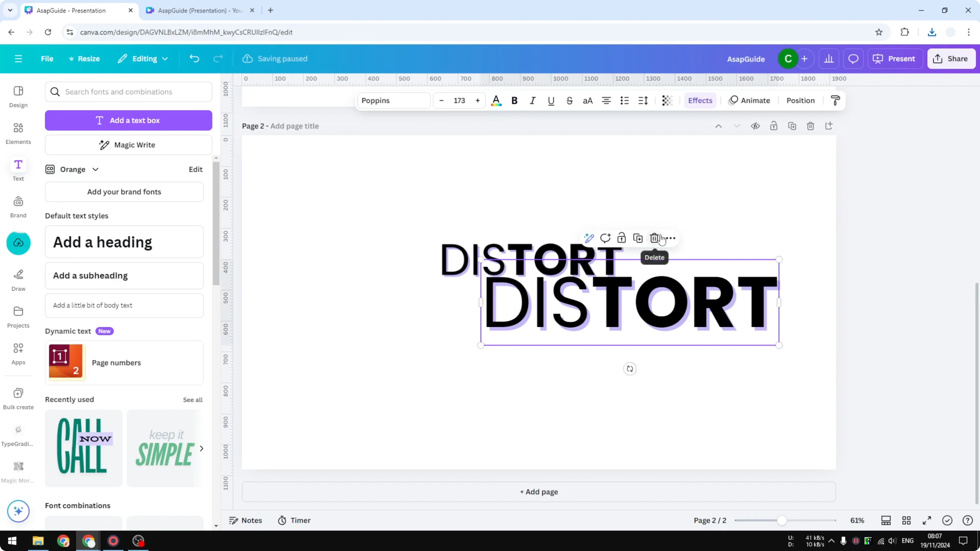Viewport: 980px width, 551px height.
Task: Hide page notes with the eye toggle
Action: click(756, 126)
